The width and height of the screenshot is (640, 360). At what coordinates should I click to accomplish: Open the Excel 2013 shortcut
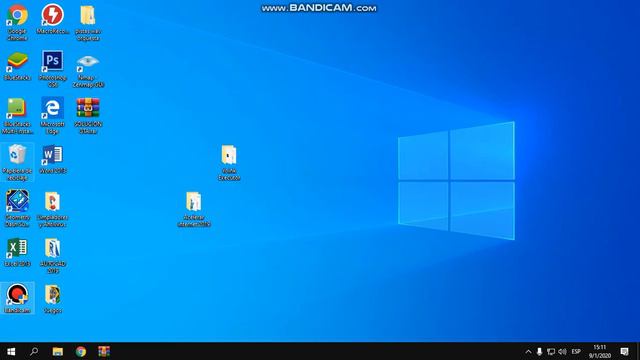pos(17,252)
